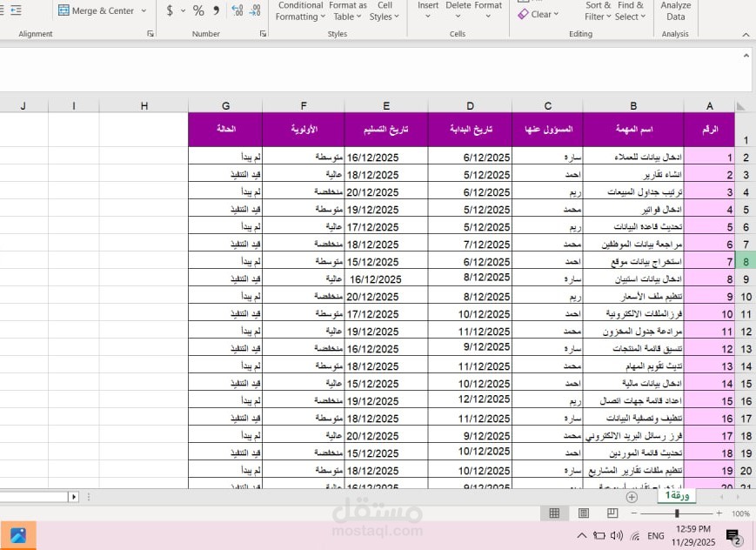Click header cell المسؤول عنها
Image resolution: width=756 pixels, height=550 pixels.
[x=548, y=130]
